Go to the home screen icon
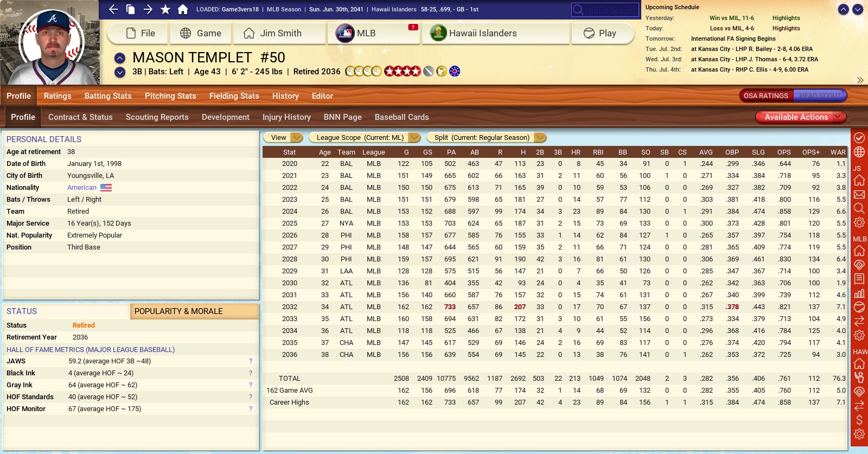868x454 pixels. coord(183,9)
